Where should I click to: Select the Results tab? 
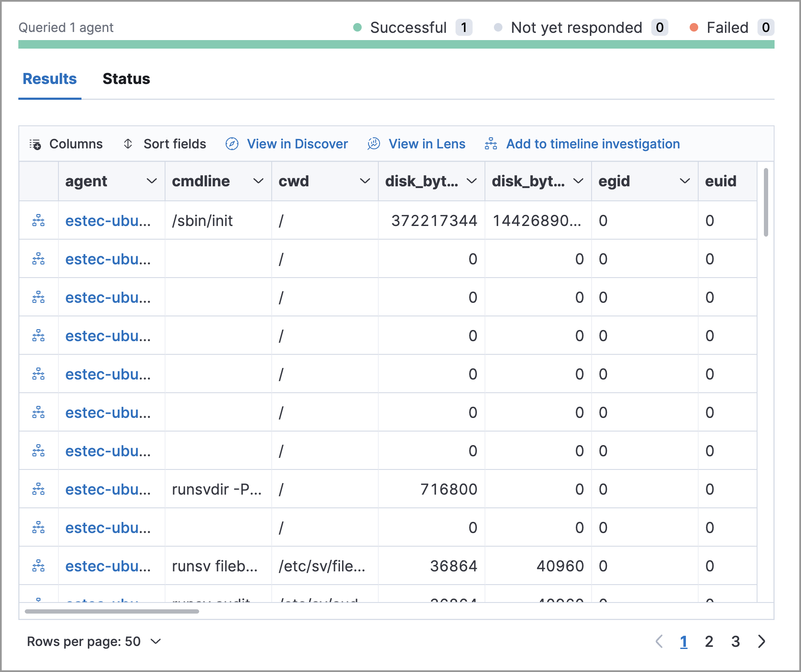click(x=49, y=79)
